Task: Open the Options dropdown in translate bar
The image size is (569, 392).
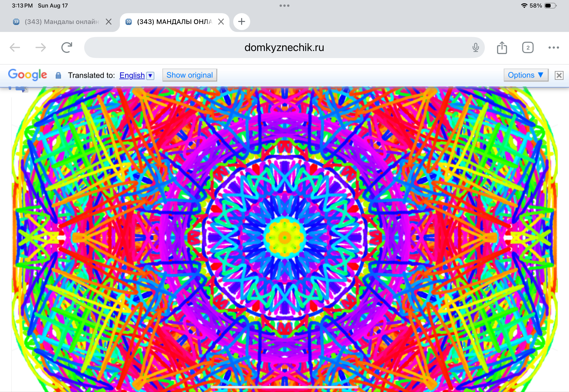Action: coord(526,75)
